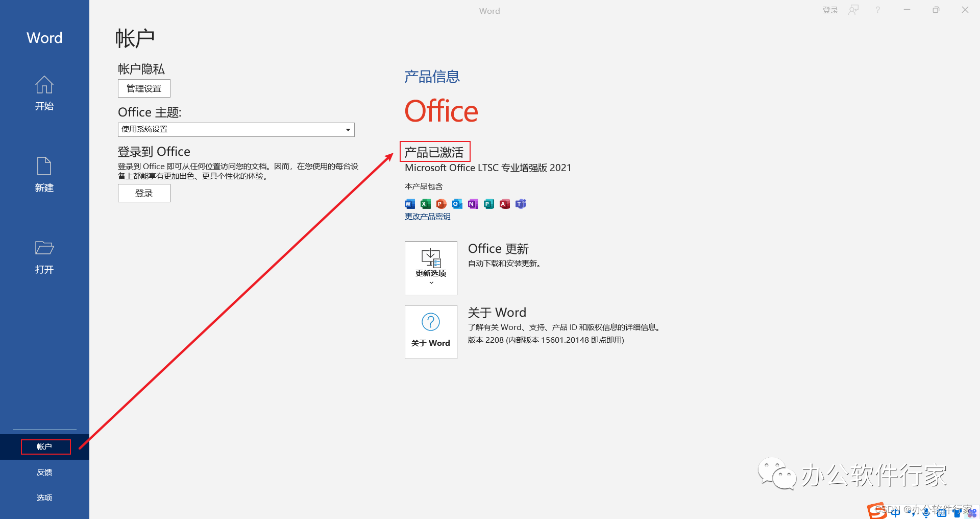Click the Teams app icon under 本产品包含
This screenshot has height=519, width=980.
pyautogui.click(x=521, y=204)
